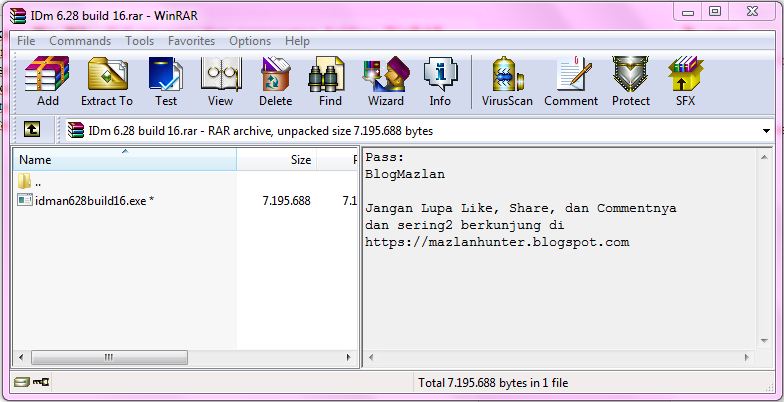Sort by the Name column header
Image resolution: width=784 pixels, height=402 pixels.
(124, 160)
